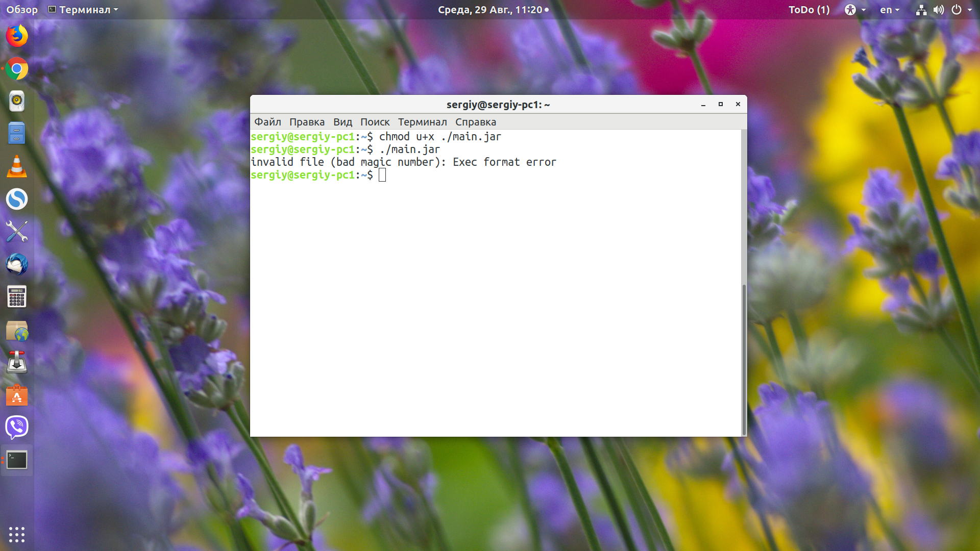This screenshot has height=551, width=980.
Task: Open the Файл menu in terminal
Action: coord(267,122)
